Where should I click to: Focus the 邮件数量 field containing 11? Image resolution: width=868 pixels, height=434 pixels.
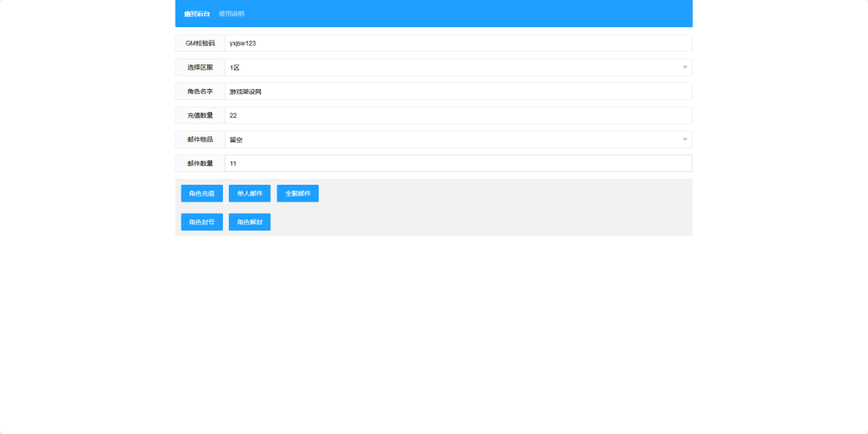point(459,164)
